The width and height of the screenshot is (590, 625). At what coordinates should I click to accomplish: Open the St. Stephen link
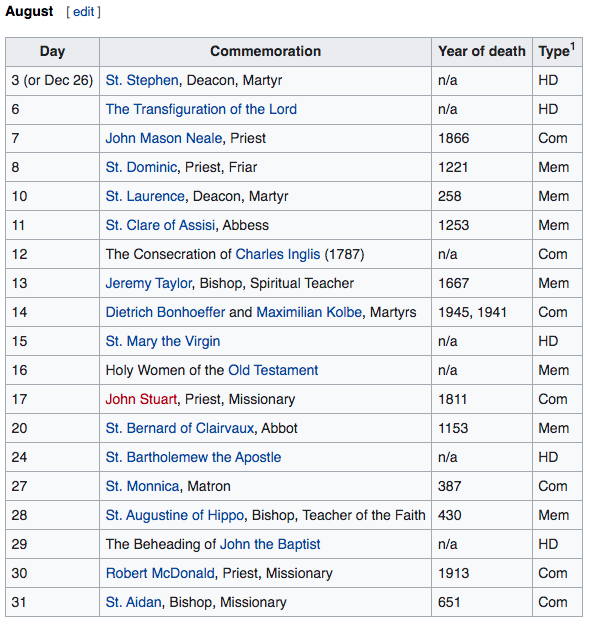click(142, 81)
